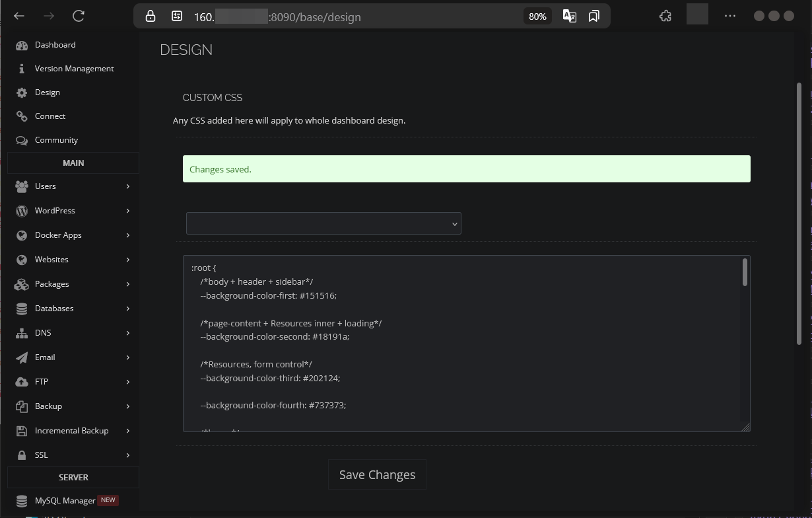Click the CSS textarea scrollbar thumb
This screenshot has height=518, width=812.
(x=745, y=272)
